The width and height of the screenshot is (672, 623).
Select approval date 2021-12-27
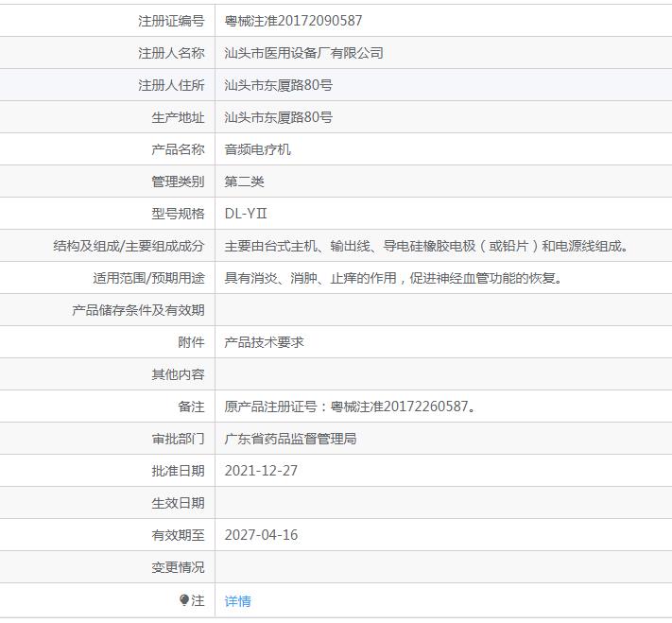(x=261, y=471)
